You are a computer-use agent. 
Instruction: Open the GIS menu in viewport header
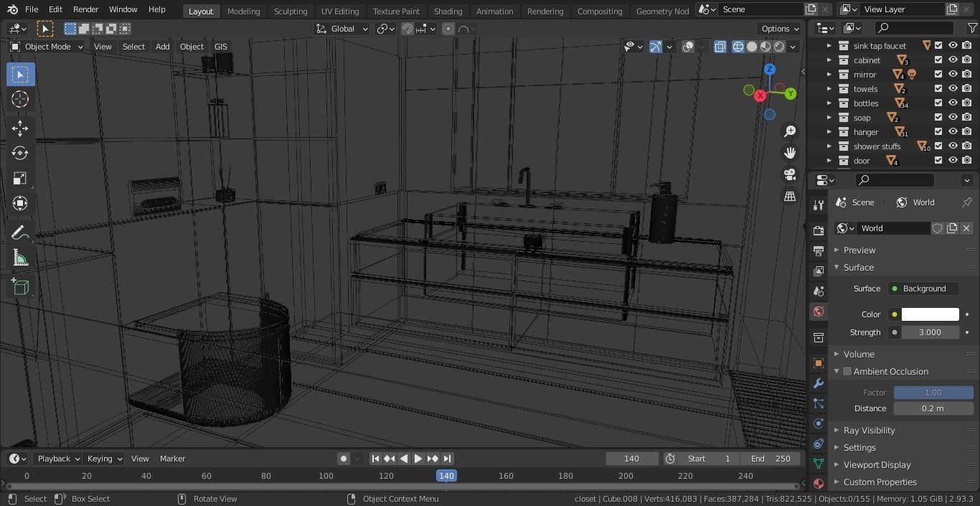click(220, 47)
